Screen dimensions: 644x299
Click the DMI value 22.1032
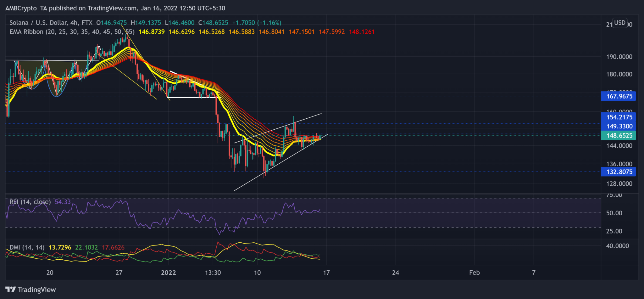coord(86,247)
